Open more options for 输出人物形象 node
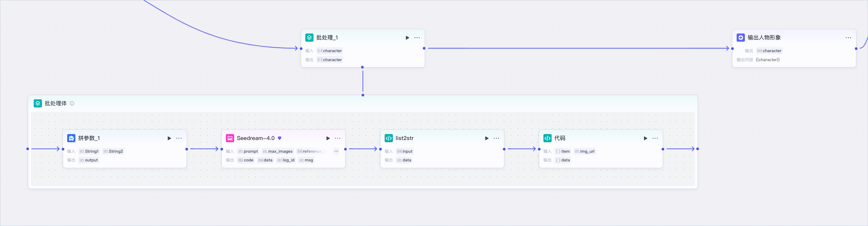868x226 pixels. point(848,38)
